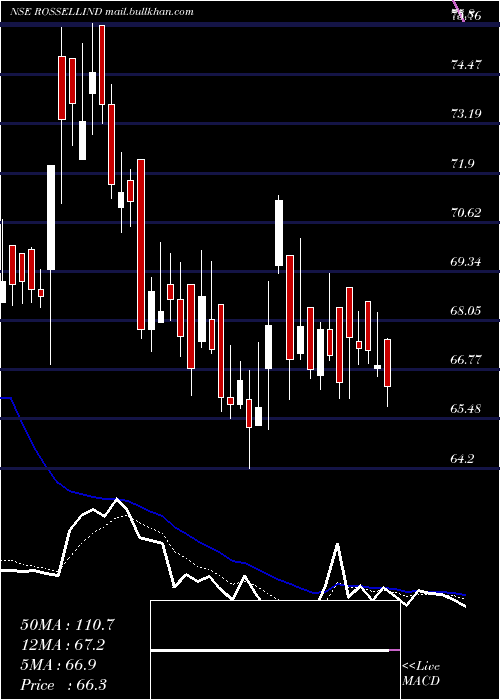The image size is (500, 700).
Task: Click the 64.2 price axis label
Action: [462, 458]
